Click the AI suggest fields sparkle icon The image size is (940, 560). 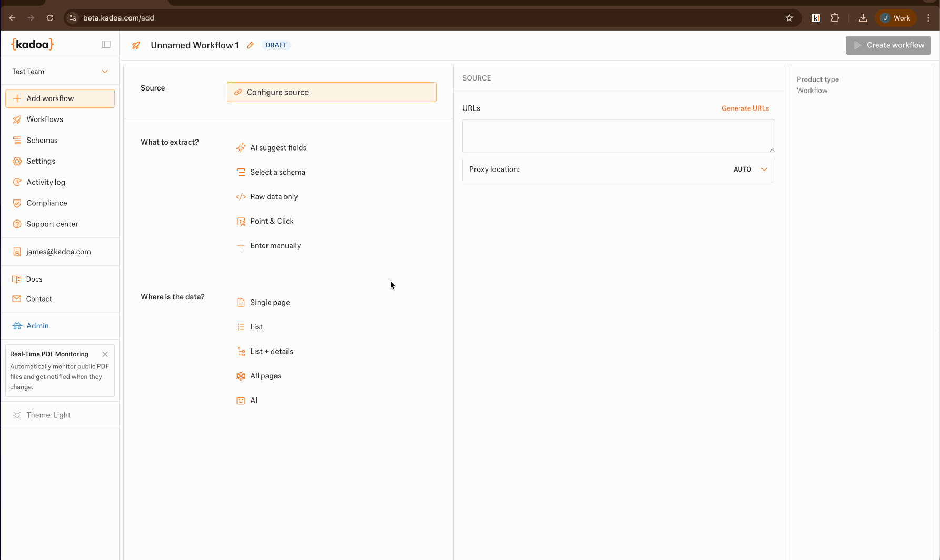[x=241, y=148]
